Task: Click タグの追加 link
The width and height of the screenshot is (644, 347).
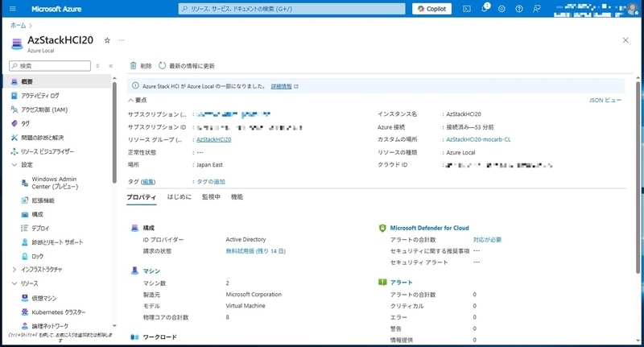Action: pos(211,181)
